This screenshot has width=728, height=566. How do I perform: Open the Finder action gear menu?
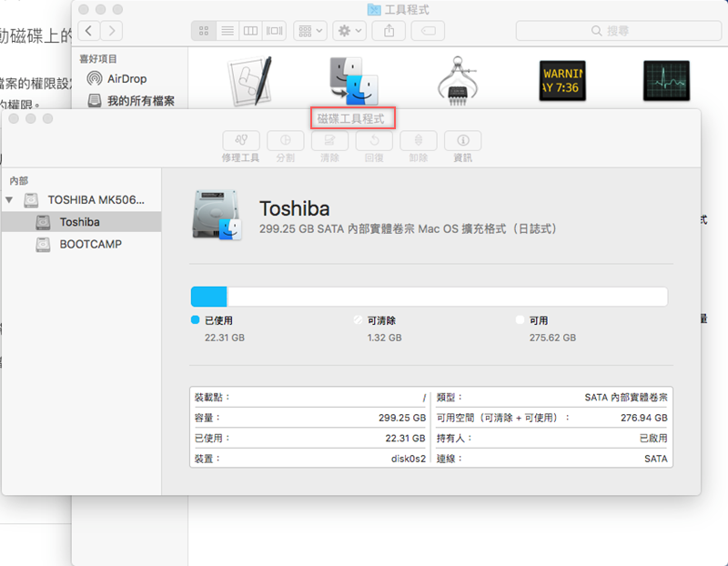(349, 31)
